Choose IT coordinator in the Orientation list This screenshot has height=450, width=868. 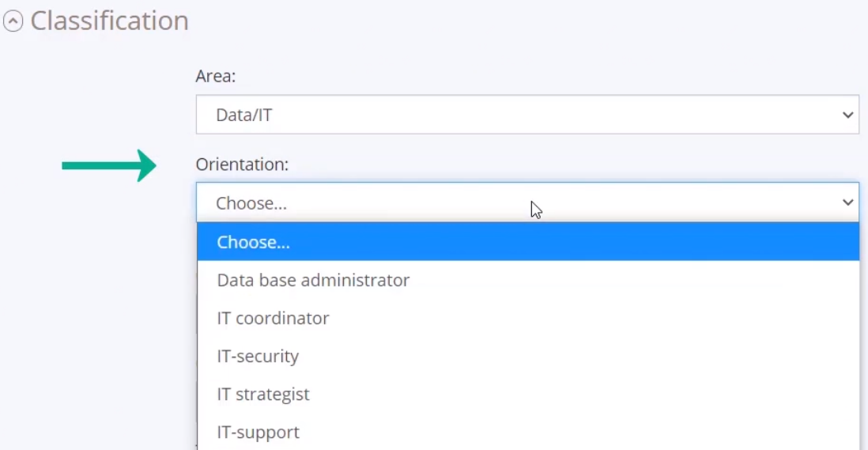(x=528, y=318)
